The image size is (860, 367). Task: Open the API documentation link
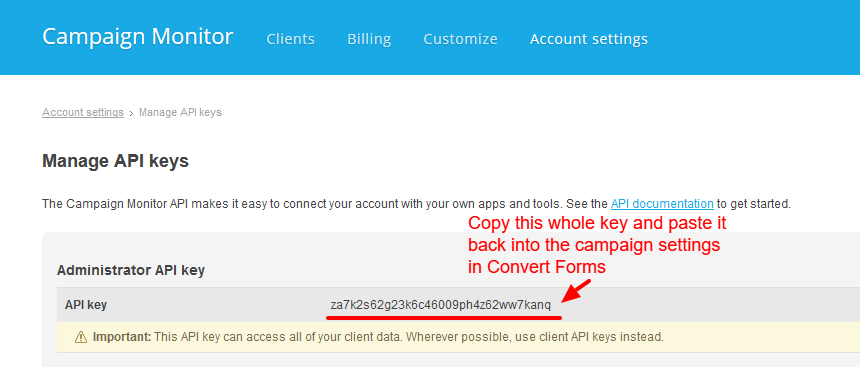(x=662, y=204)
